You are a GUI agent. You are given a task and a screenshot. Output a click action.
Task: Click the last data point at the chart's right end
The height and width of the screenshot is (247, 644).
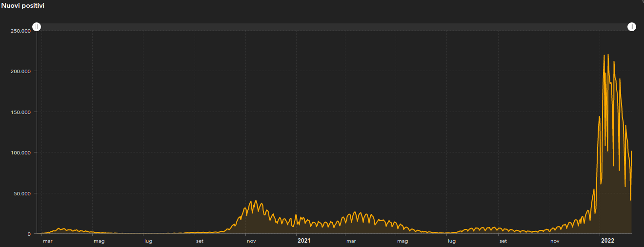pos(631,152)
